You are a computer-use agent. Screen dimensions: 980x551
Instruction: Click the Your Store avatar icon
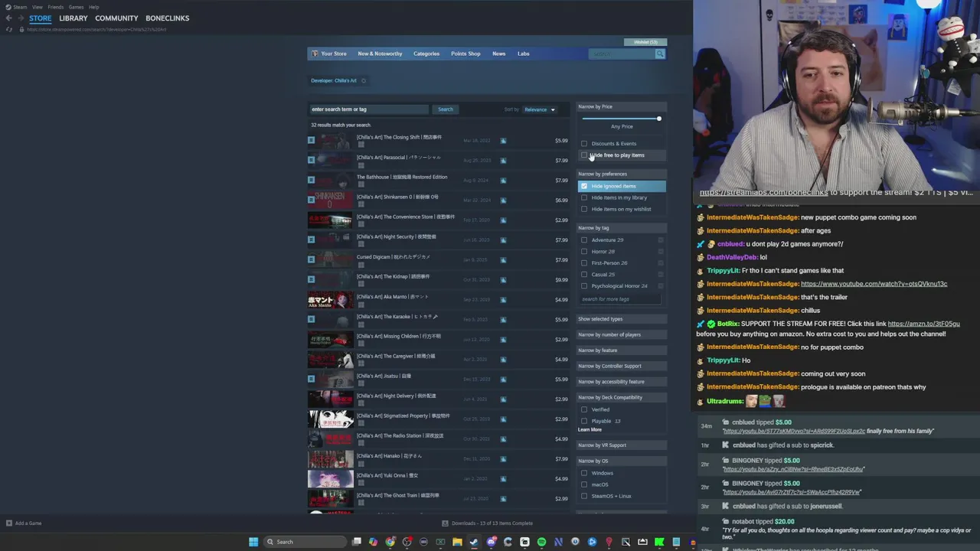(x=315, y=54)
